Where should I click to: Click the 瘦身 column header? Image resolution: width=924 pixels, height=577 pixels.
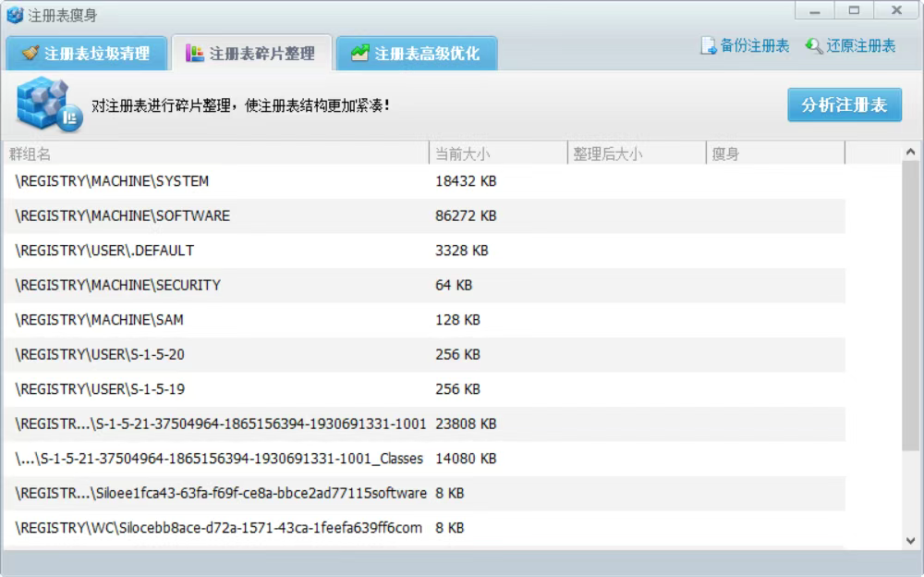(x=774, y=153)
